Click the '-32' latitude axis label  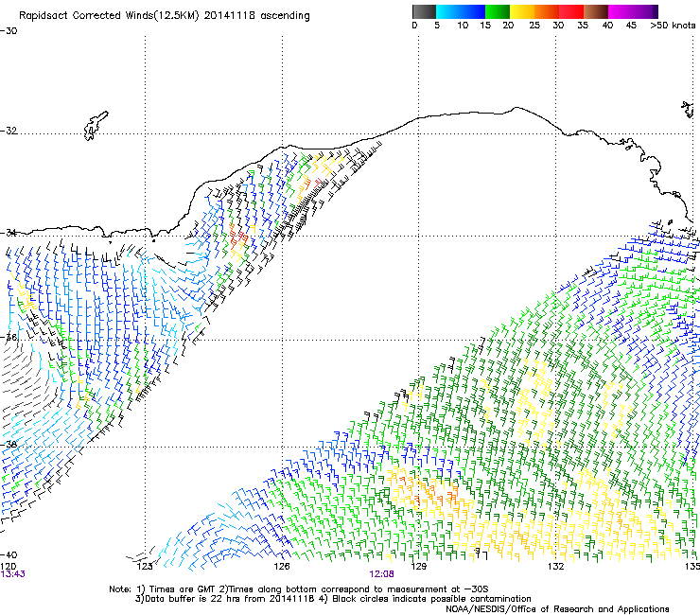[9, 131]
